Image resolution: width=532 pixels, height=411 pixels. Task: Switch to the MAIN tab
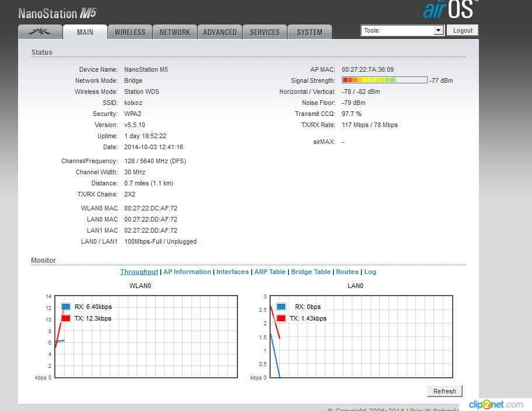click(85, 32)
